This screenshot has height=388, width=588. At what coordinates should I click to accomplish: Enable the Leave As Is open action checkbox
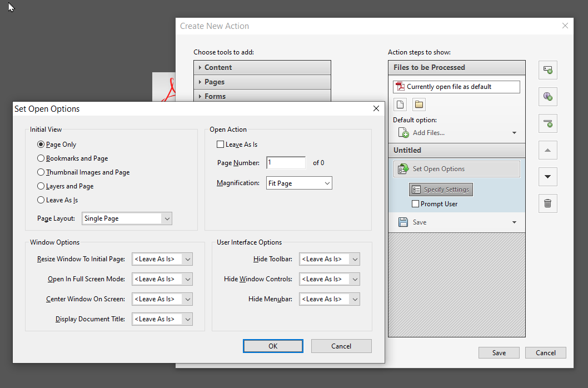point(221,144)
